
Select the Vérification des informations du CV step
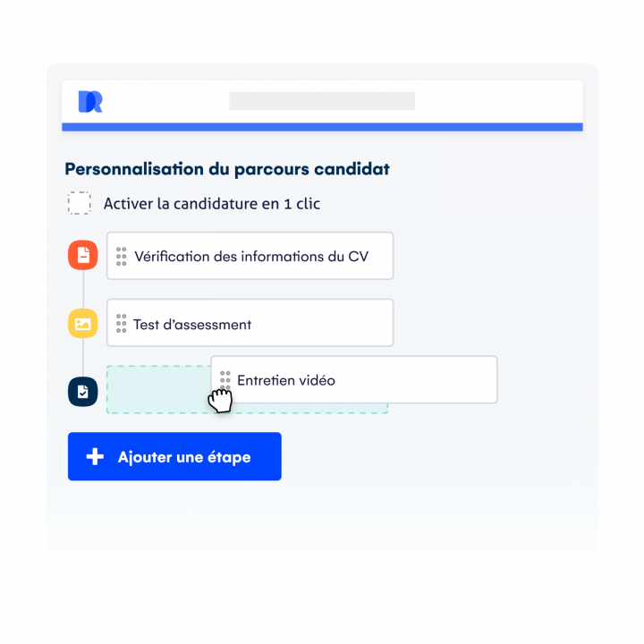coord(250,256)
